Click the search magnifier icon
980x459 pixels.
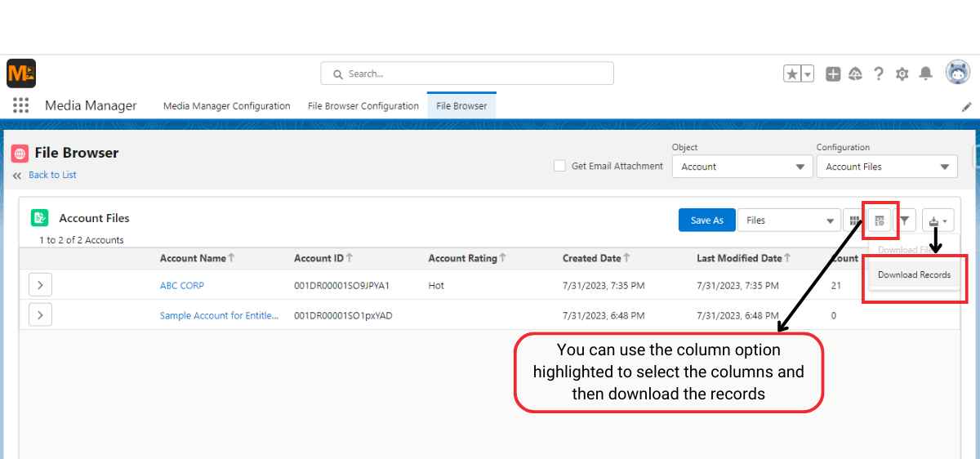coord(337,74)
